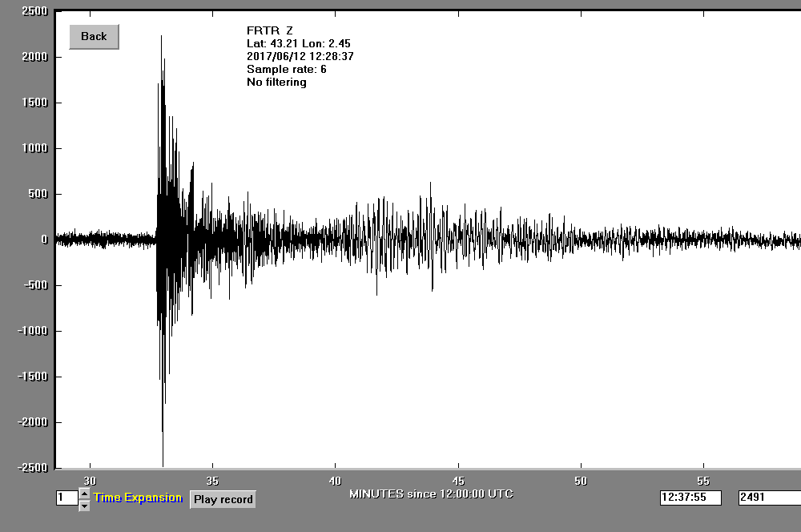Image resolution: width=801 pixels, height=532 pixels.
Task: Click the tallest positive peak of the seismogram
Action: pos(162,37)
